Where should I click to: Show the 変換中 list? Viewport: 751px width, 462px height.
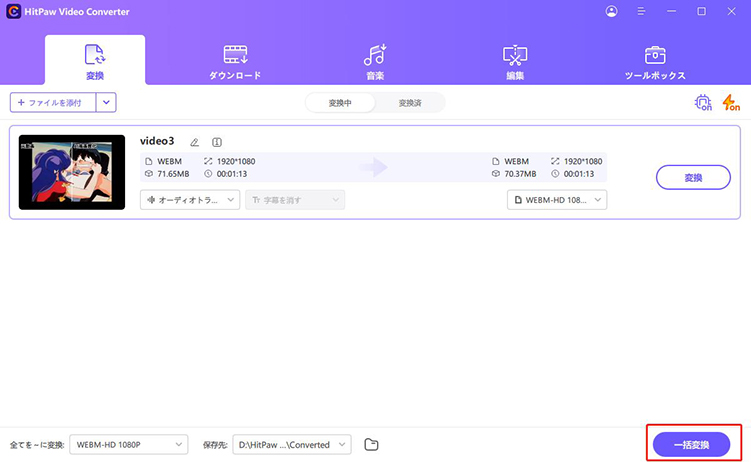pyautogui.click(x=340, y=103)
